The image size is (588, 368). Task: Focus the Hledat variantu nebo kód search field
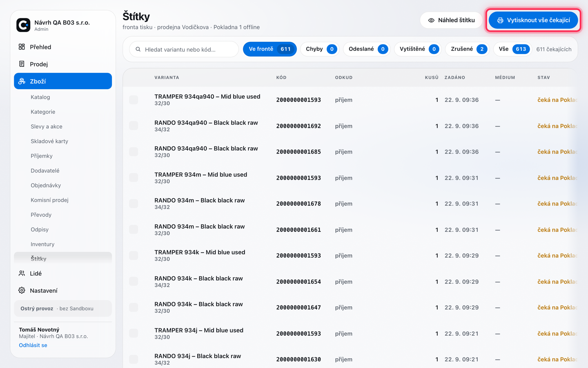(x=184, y=49)
